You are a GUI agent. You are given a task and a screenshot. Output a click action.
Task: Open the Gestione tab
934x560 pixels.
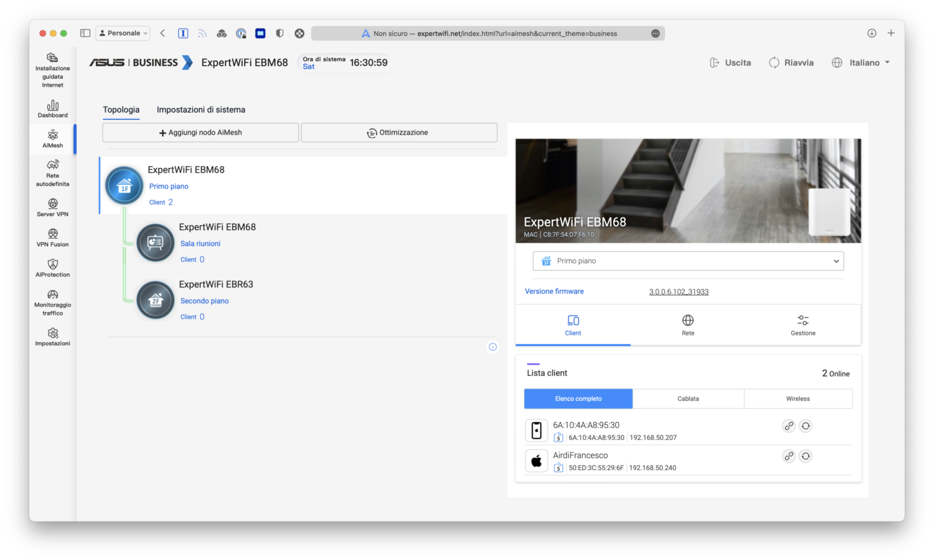pyautogui.click(x=803, y=325)
